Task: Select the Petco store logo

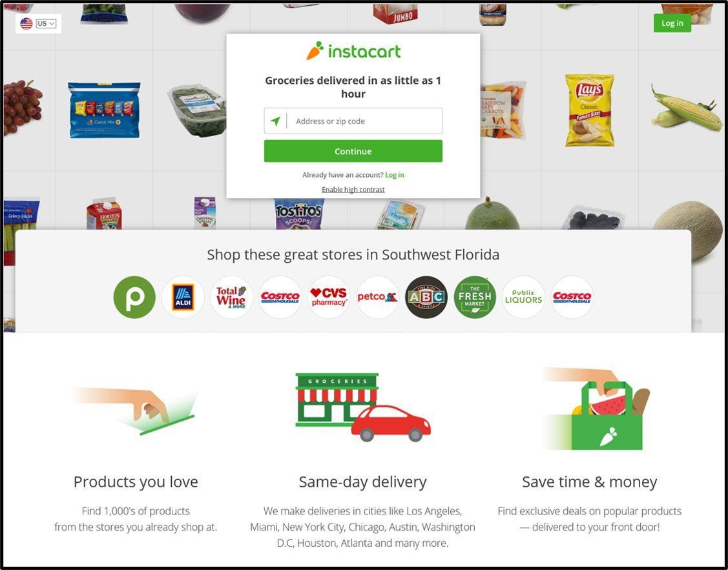Action: pos(377,298)
